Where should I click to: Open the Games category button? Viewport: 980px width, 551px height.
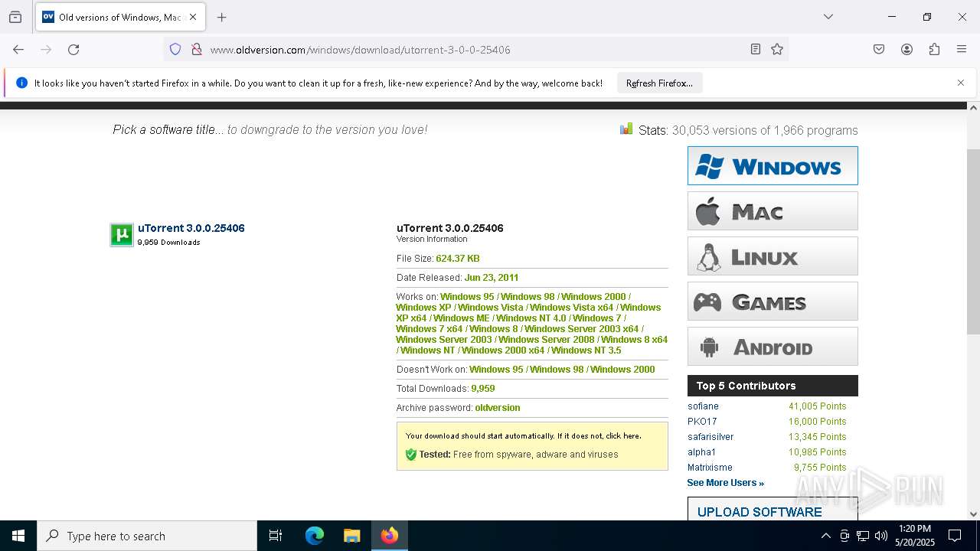tap(773, 301)
